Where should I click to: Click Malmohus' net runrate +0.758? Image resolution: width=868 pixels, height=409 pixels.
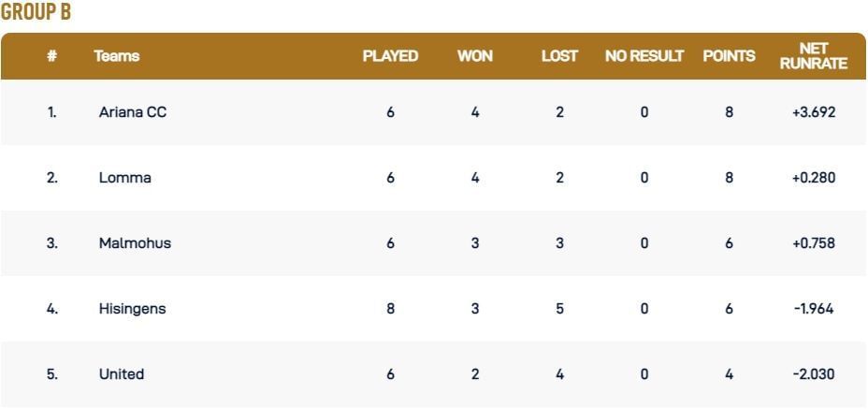coord(813,243)
